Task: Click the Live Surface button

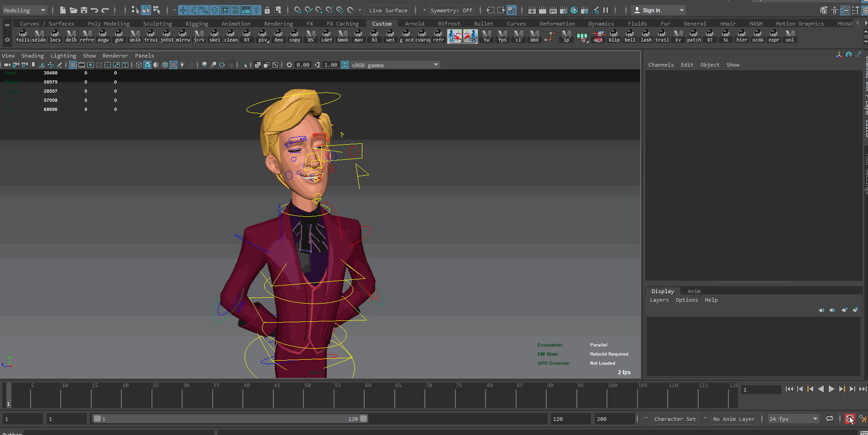Action: [x=388, y=10]
